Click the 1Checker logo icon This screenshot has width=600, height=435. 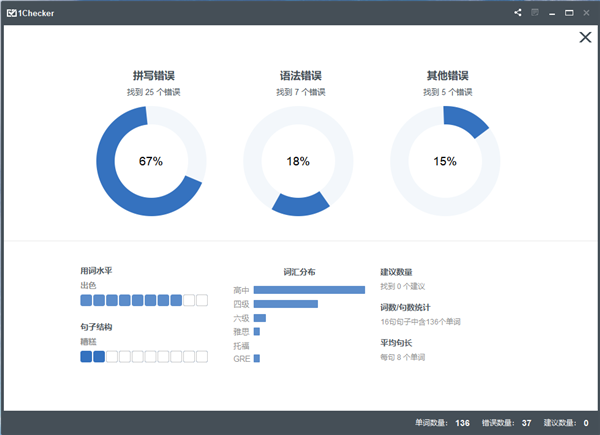coord(11,12)
